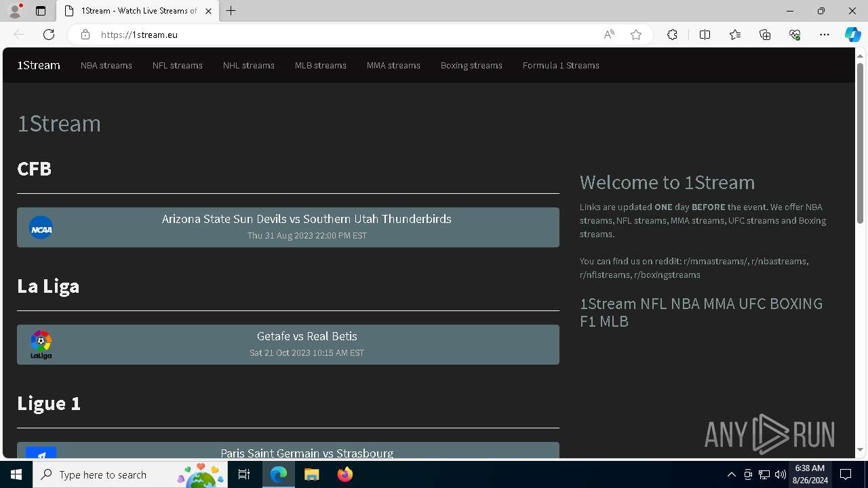The width and height of the screenshot is (868, 488).
Task: Open the tab actions menu icon
Action: pos(41,11)
